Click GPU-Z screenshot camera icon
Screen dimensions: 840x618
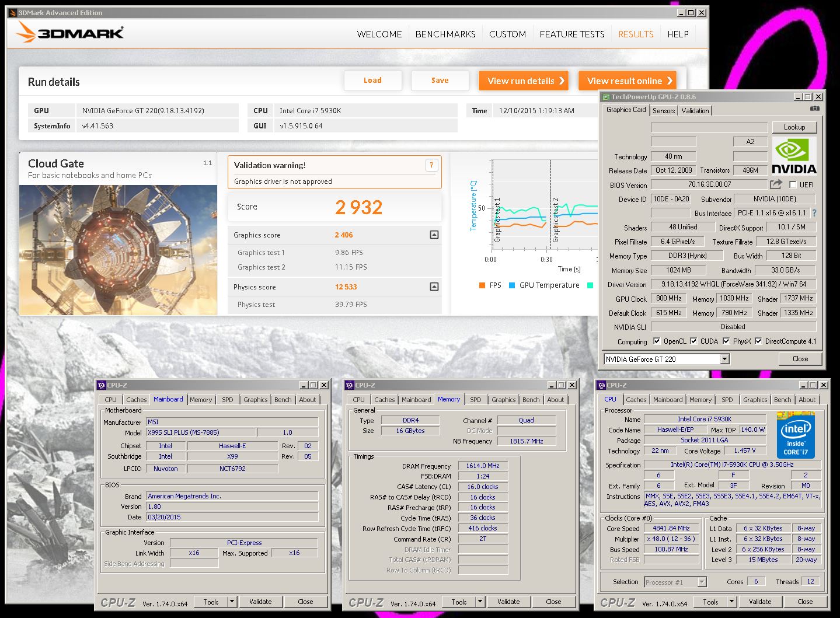[815, 109]
